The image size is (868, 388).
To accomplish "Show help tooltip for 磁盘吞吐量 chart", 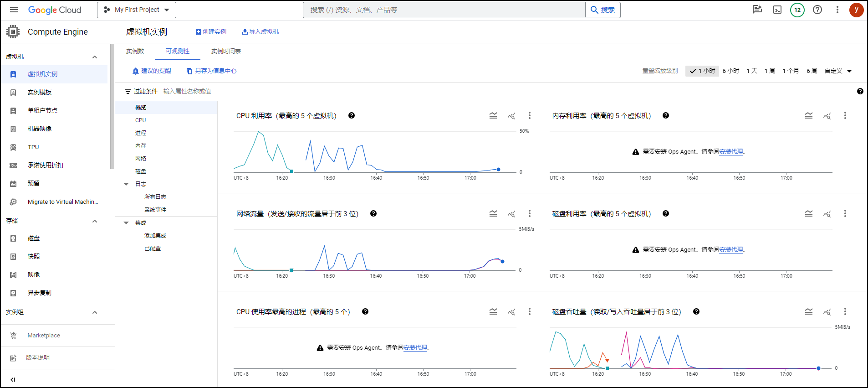I will click(696, 311).
